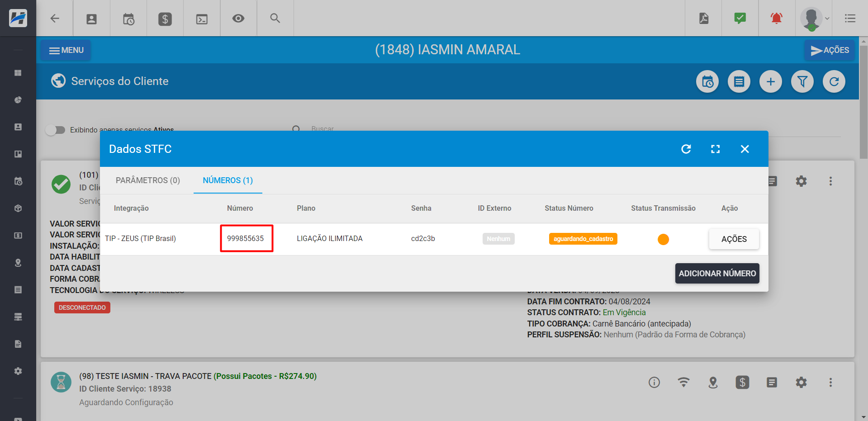Click the Número column header

(240, 208)
